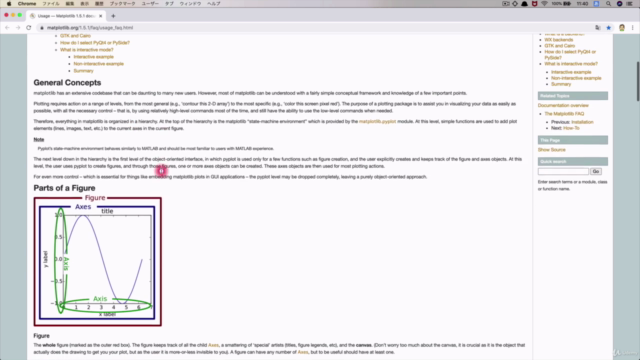Open the Documentation overview link
This screenshot has width=640, height=360.
coord(563,105)
